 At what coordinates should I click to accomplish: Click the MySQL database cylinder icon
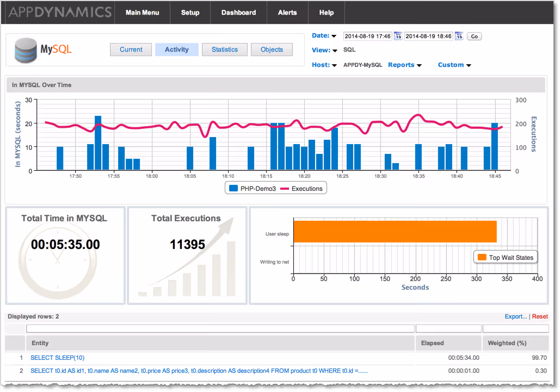(x=26, y=51)
